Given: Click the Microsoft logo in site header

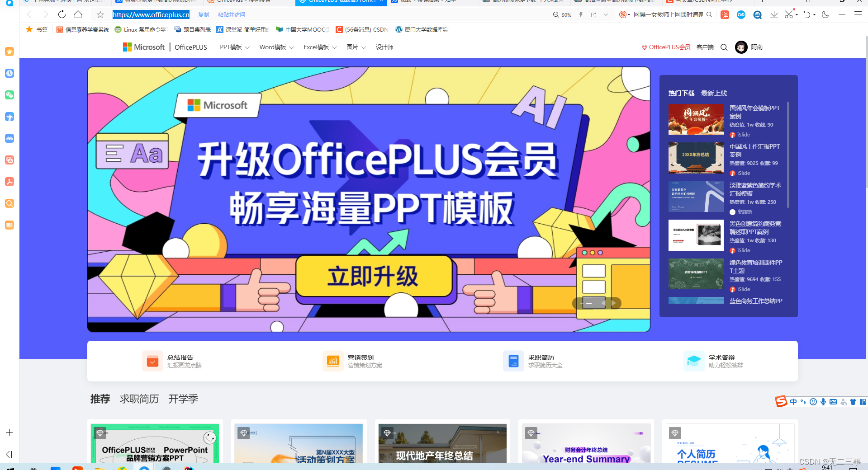Looking at the screenshot, I should [144, 47].
